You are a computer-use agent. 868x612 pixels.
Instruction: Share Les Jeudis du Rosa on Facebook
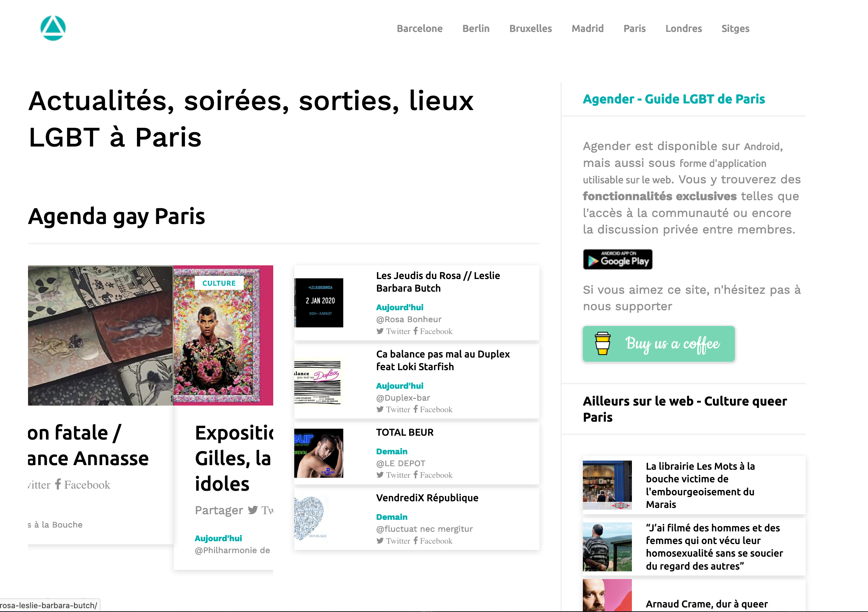(433, 331)
